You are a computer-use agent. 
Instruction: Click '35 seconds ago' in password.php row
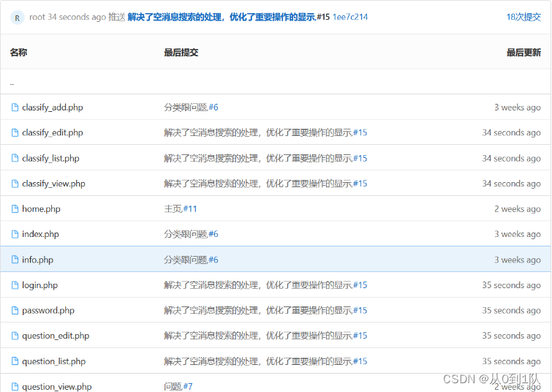[x=512, y=311]
